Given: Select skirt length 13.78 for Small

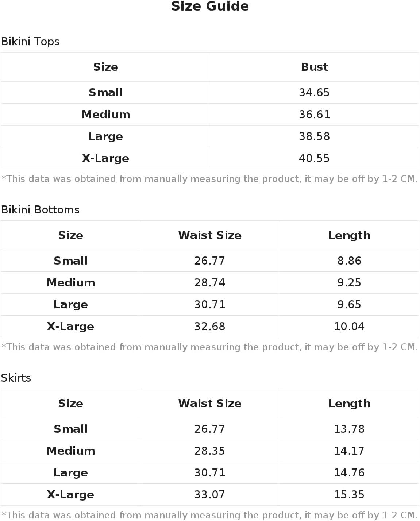Looking at the screenshot, I should click(349, 429).
